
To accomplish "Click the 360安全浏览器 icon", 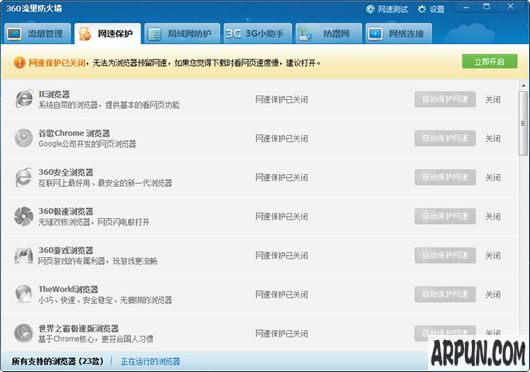I will pyautogui.click(x=24, y=177).
